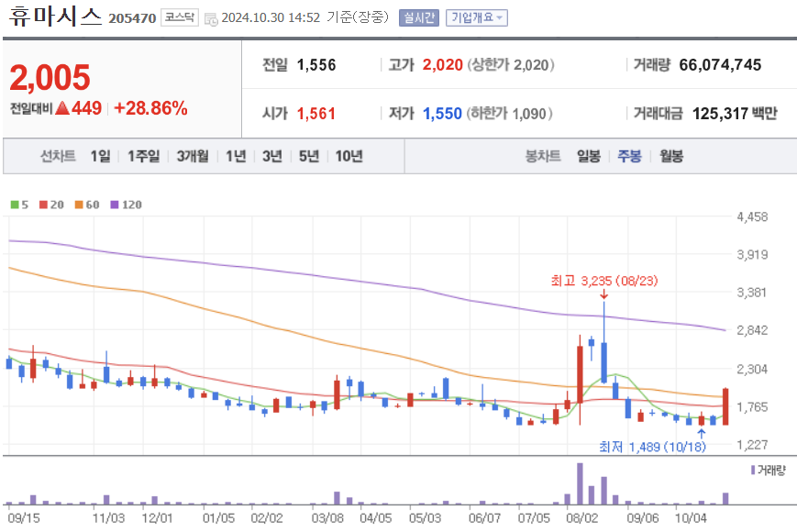Click the latest red candle on the chart
Viewport: 797px width, 532px height.
725,406
